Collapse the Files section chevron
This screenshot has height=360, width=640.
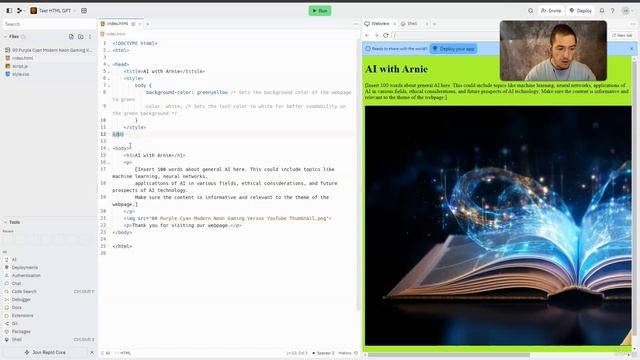(5, 37)
